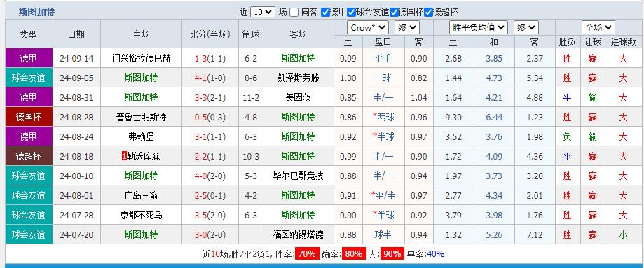The height and width of the screenshot is (268, 644).
Task: Uncheck the 德甲 filter checkbox
Action: (x=325, y=13)
